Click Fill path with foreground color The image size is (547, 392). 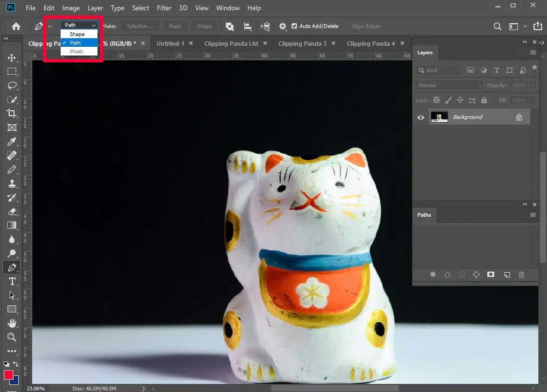pos(433,274)
